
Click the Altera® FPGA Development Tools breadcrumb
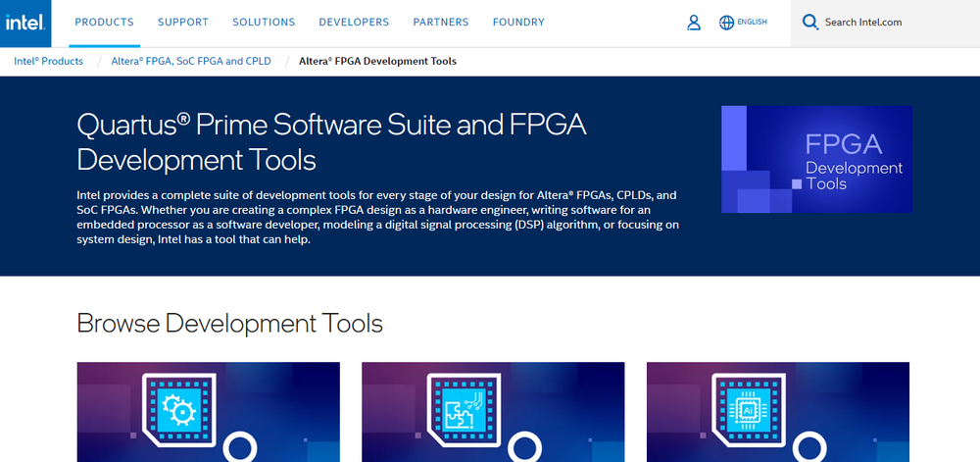tap(377, 61)
